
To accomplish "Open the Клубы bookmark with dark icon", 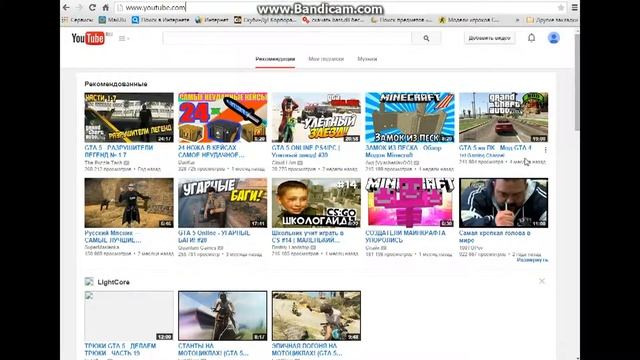I will click(x=265, y=20).
